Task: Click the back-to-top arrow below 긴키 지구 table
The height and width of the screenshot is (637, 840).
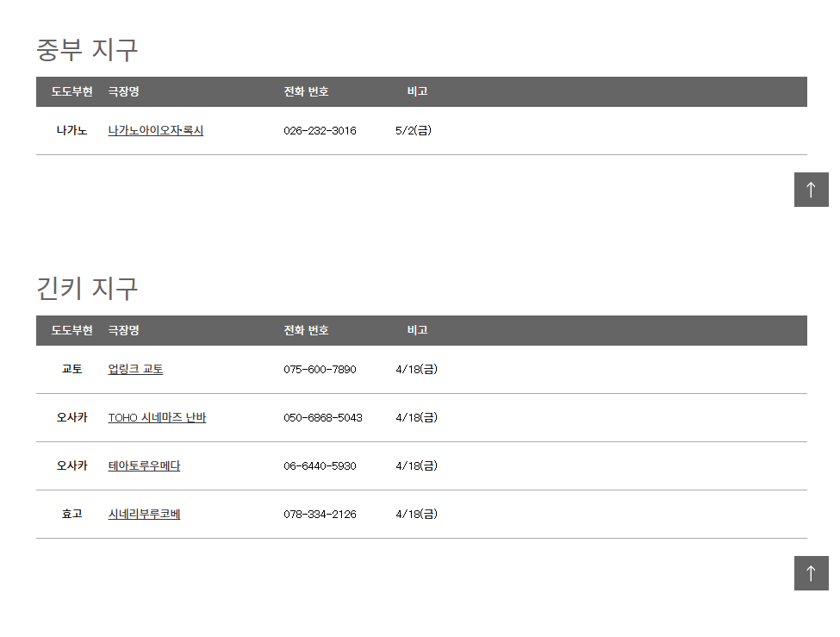Action: tap(811, 573)
